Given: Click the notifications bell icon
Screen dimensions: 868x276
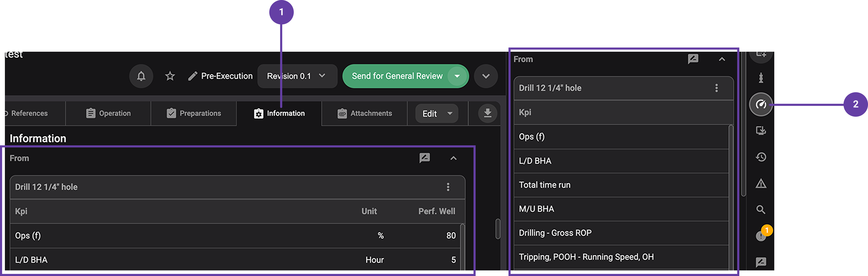Looking at the screenshot, I should click(x=141, y=76).
